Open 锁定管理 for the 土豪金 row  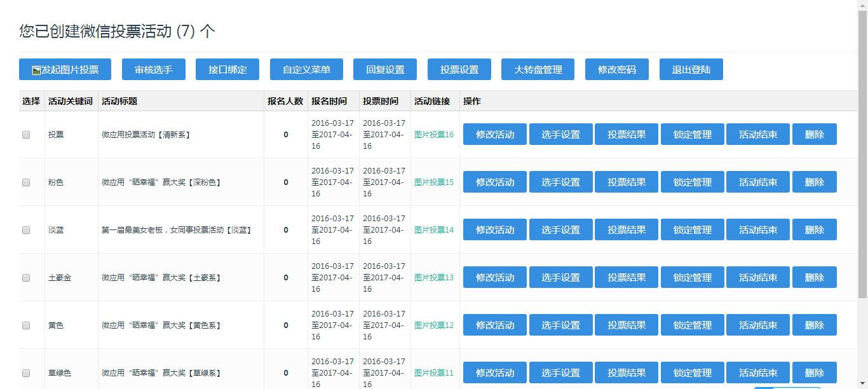pos(693,277)
